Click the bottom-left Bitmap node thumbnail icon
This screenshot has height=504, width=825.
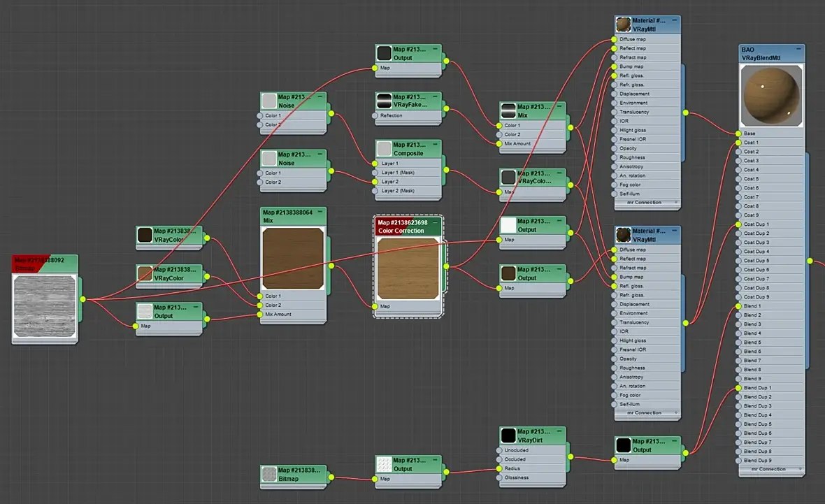point(269,474)
